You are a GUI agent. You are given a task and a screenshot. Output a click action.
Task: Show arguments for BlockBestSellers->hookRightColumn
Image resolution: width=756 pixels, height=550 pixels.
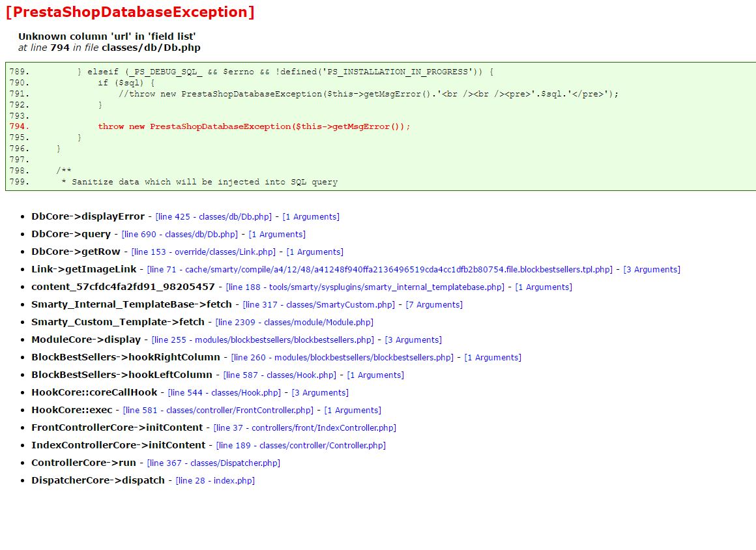(x=493, y=358)
